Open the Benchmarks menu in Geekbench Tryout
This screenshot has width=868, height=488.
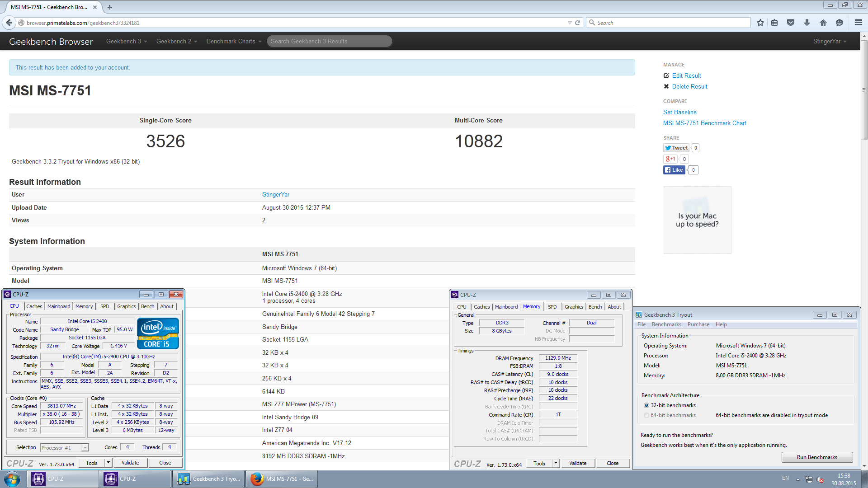pos(666,324)
